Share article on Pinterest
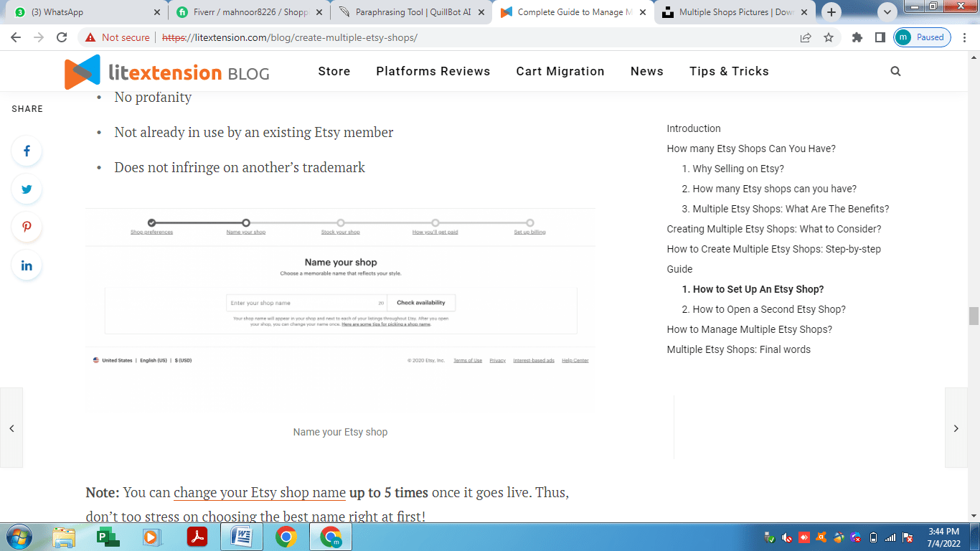Screen dimensions: 980x551 click(x=27, y=227)
